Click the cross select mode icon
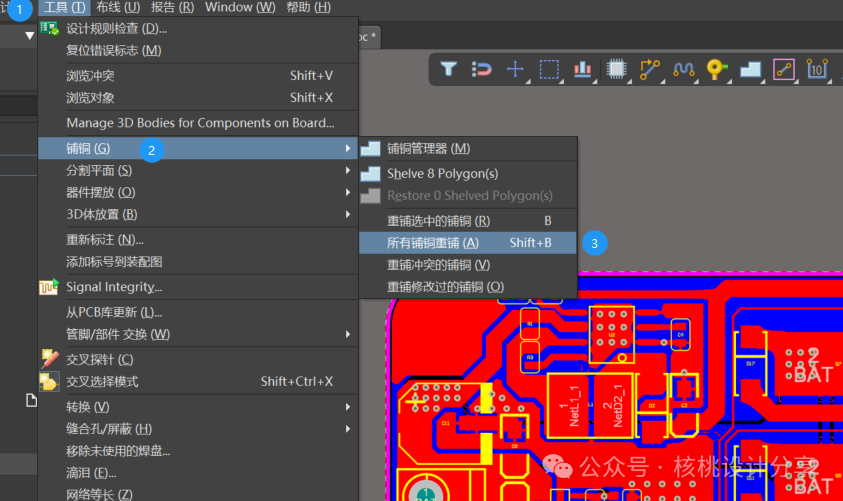Screen dimensions: 843x501 pyautogui.click(x=48, y=381)
